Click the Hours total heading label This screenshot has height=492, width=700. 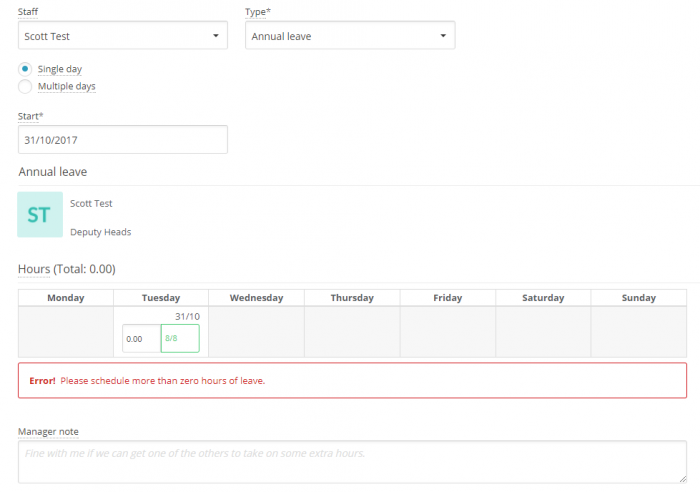click(x=67, y=269)
